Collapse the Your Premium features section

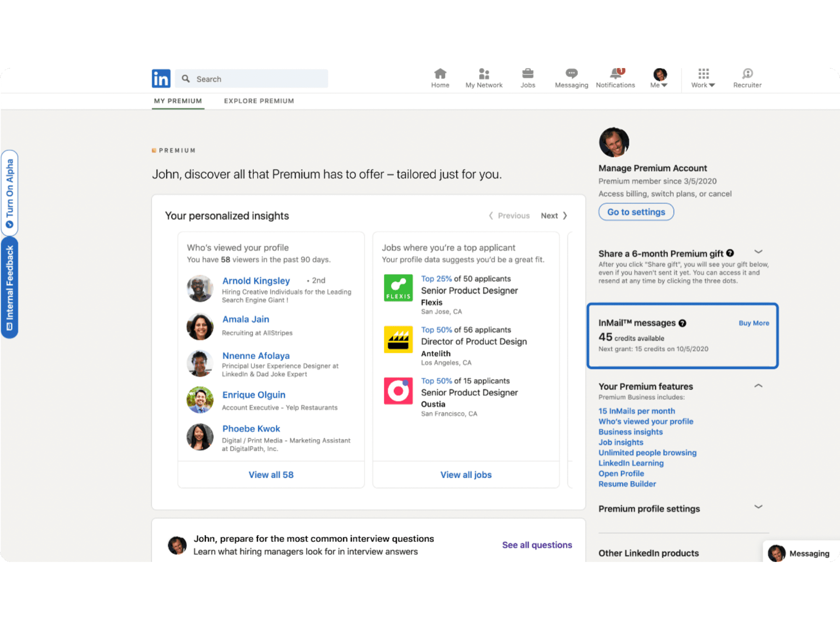(x=759, y=386)
